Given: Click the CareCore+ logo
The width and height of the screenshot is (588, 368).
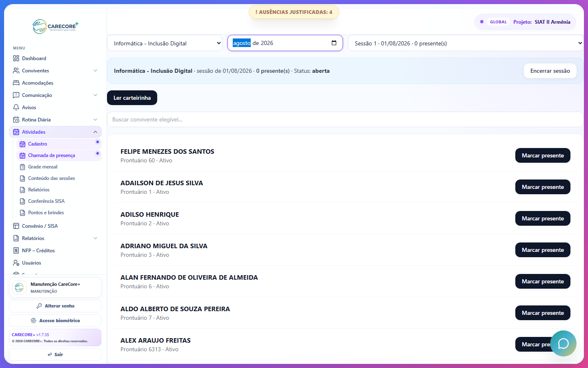Looking at the screenshot, I should pyautogui.click(x=56, y=27).
